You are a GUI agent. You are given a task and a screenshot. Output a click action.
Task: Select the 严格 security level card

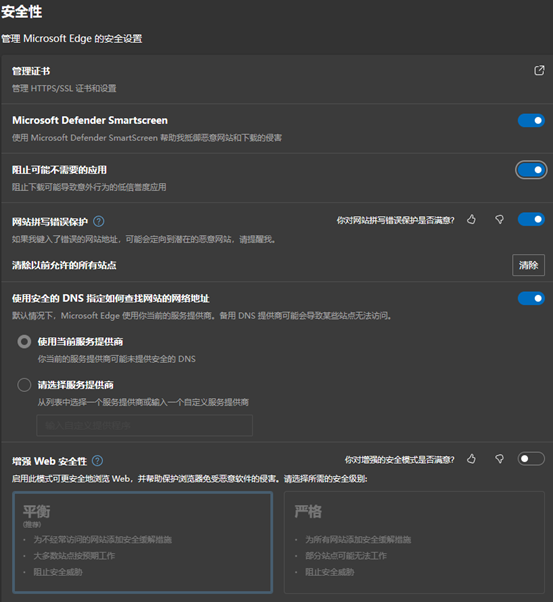pyautogui.click(x=414, y=542)
